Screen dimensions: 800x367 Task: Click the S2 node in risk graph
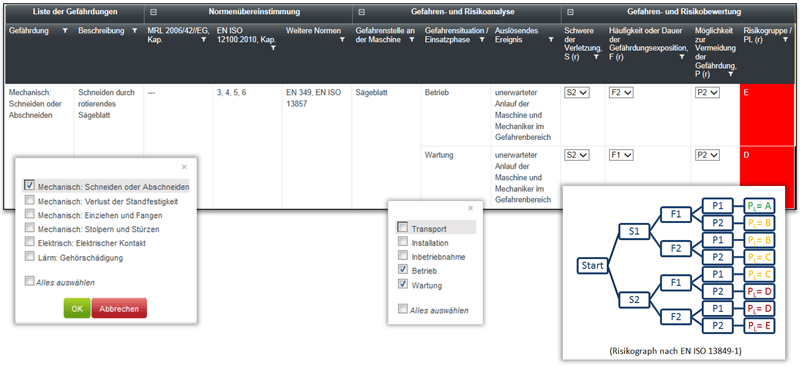pyautogui.click(x=634, y=300)
